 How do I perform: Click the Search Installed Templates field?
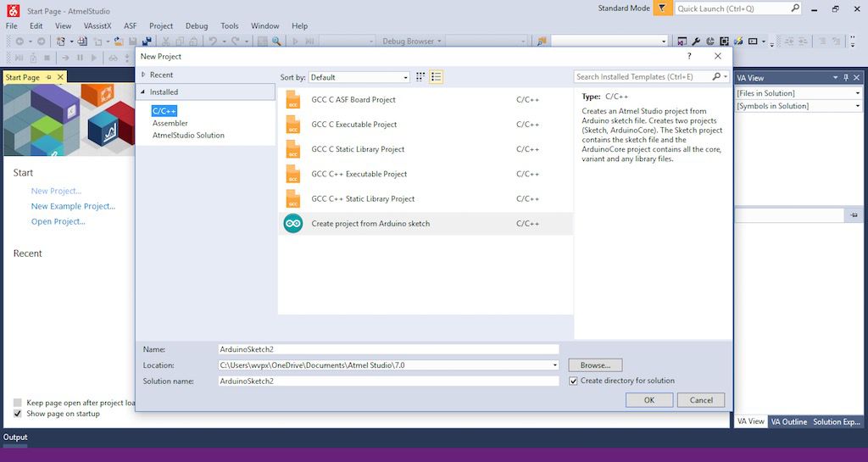pos(643,77)
